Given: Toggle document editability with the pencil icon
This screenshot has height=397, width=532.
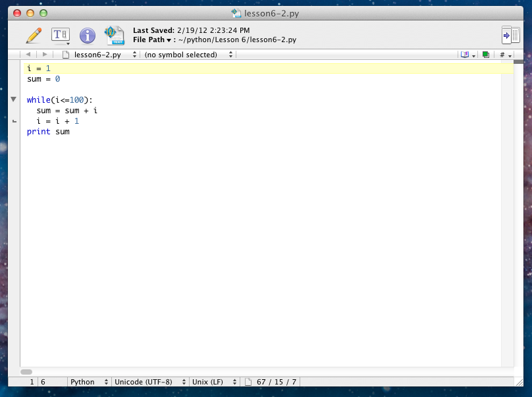Looking at the screenshot, I should [33, 36].
